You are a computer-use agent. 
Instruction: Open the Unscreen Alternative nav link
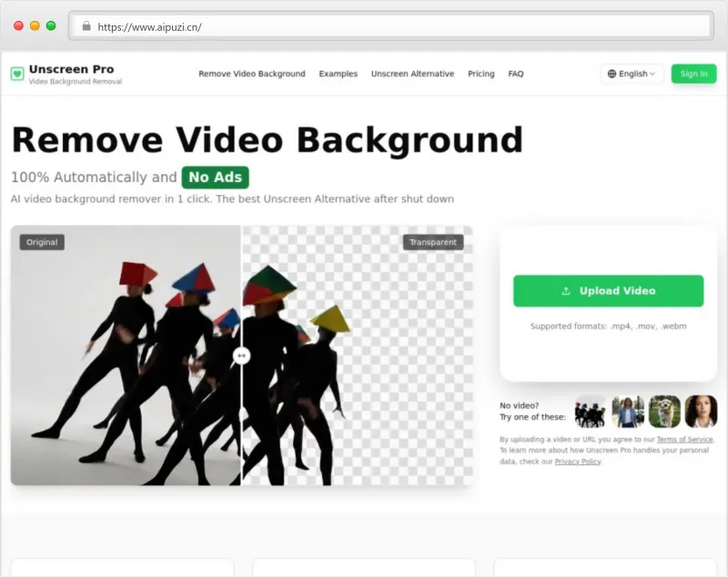tap(412, 74)
